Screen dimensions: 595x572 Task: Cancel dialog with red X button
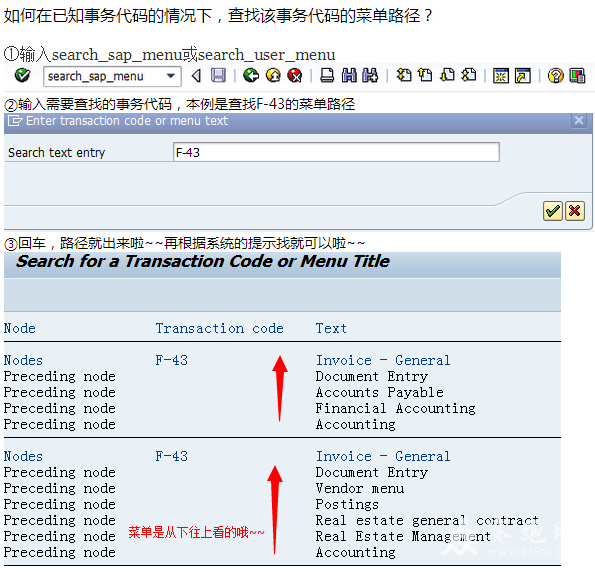(575, 211)
